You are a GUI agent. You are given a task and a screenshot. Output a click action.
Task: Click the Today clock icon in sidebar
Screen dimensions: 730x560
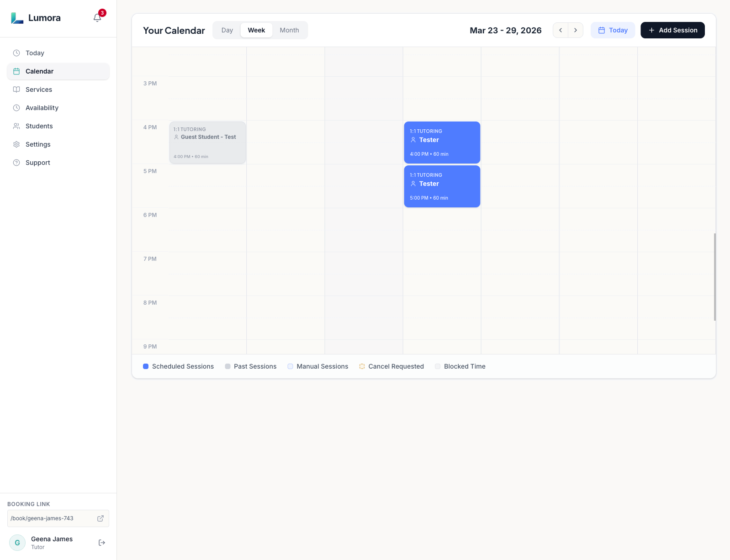click(x=16, y=53)
